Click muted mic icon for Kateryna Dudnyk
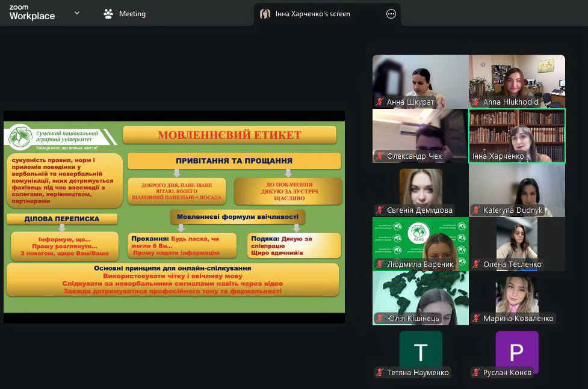Screen dimensions: 588x389 pyautogui.click(x=476, y=210)
